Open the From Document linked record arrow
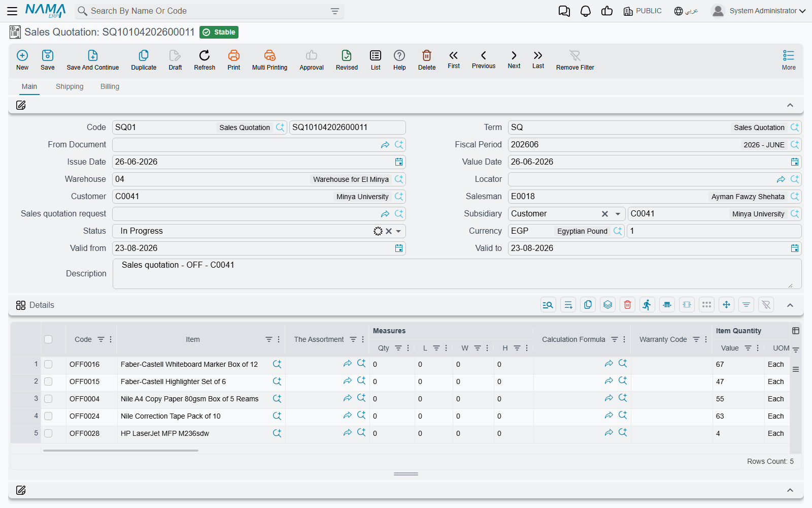The width and height of the screenshot is (812, 508). pyautogui.click(x=385, y=145)
